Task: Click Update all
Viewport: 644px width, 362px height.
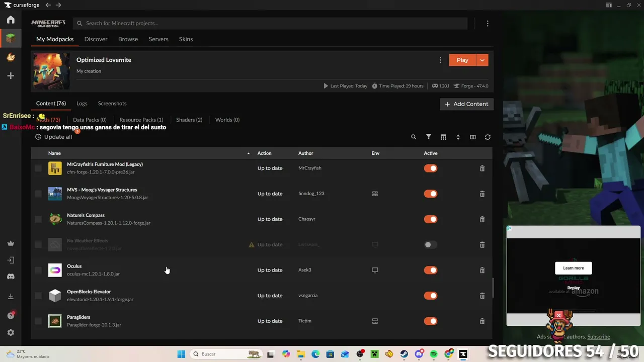Action: 53,137
